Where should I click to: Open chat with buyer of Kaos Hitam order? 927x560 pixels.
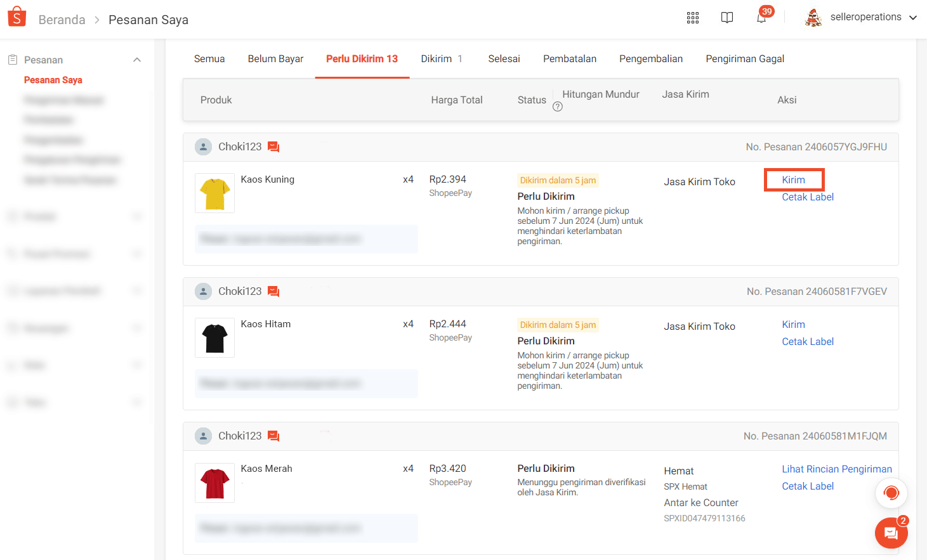click(x=273, y=292)
